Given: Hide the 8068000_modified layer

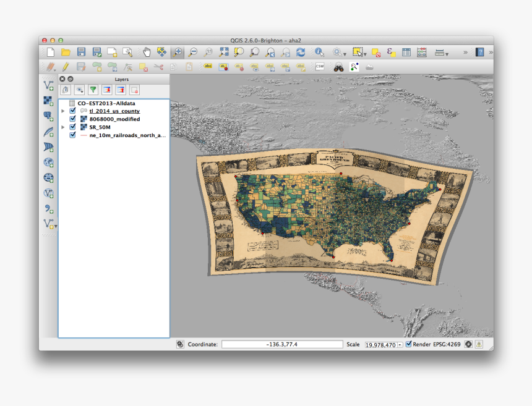Looking at the screenshot, I should [72, 119].
